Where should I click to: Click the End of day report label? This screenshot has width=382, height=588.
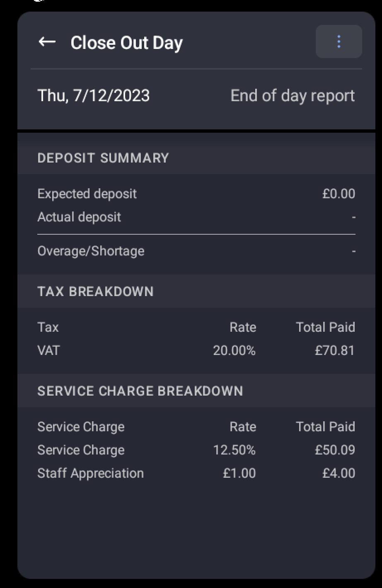point(293,96)
